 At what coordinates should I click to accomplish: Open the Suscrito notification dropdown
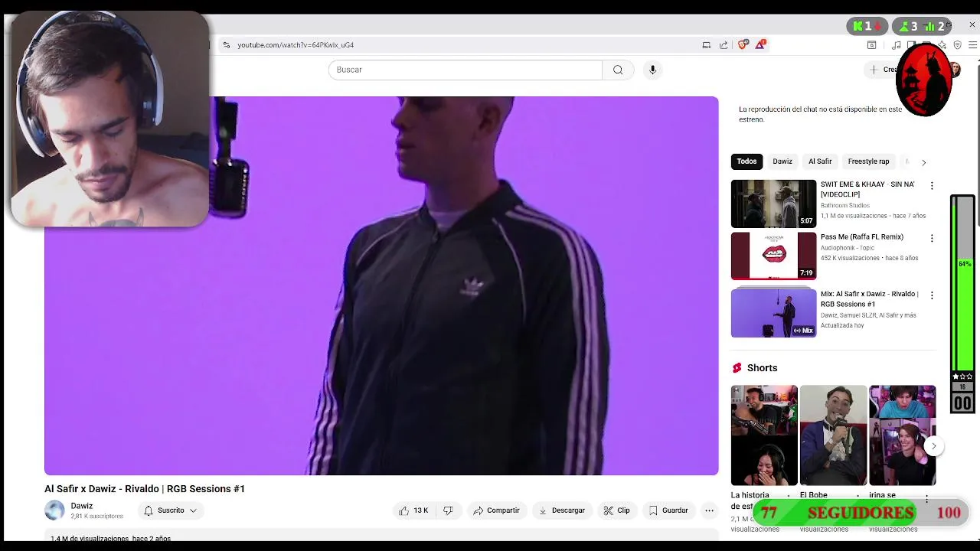click(170, 510)
